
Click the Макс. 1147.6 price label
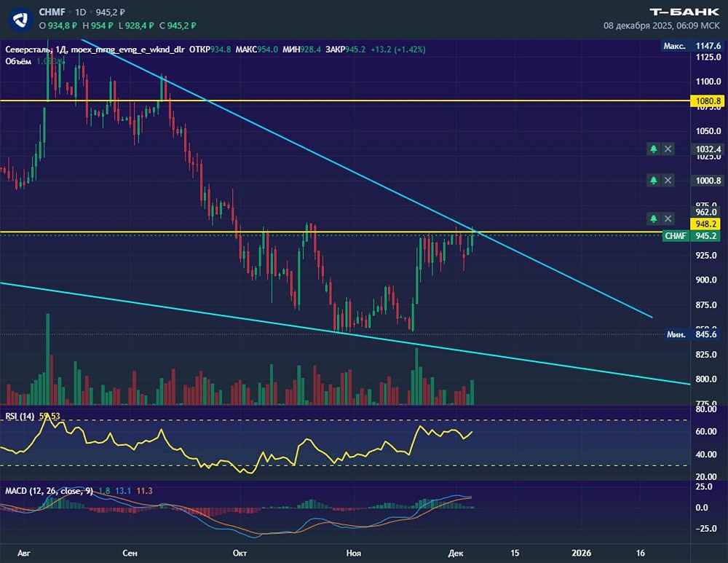(x=692, y=46)
